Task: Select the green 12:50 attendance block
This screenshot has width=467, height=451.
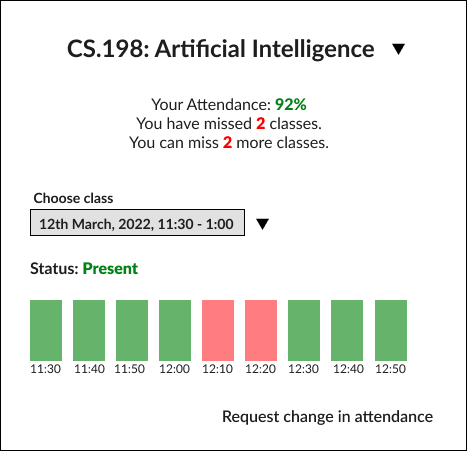Action: coord(391,330)
